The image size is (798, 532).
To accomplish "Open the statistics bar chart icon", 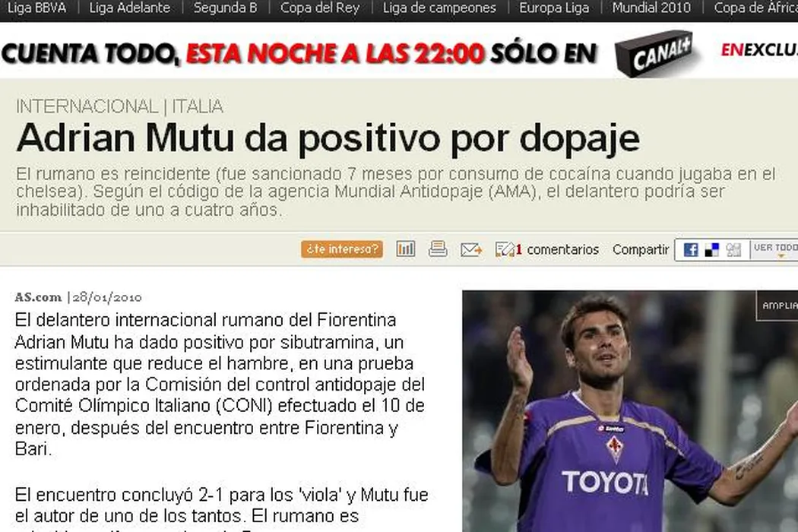I will tap(406, 249).
